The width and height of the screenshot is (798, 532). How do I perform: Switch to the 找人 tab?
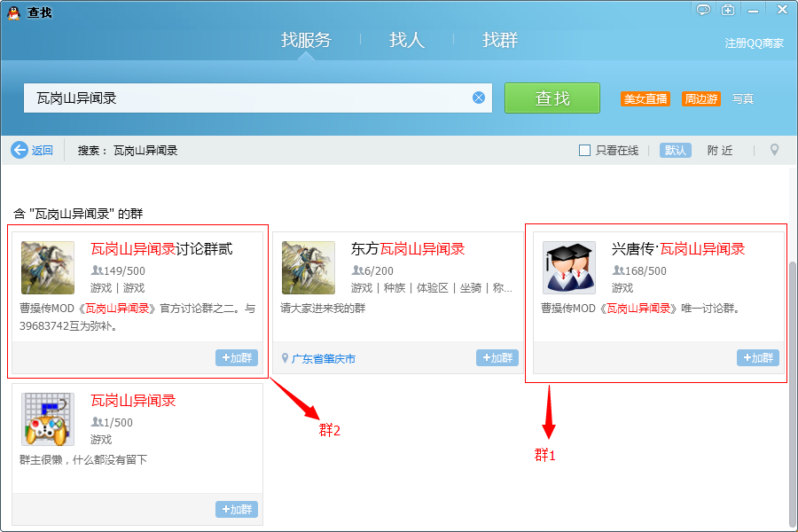407,40
